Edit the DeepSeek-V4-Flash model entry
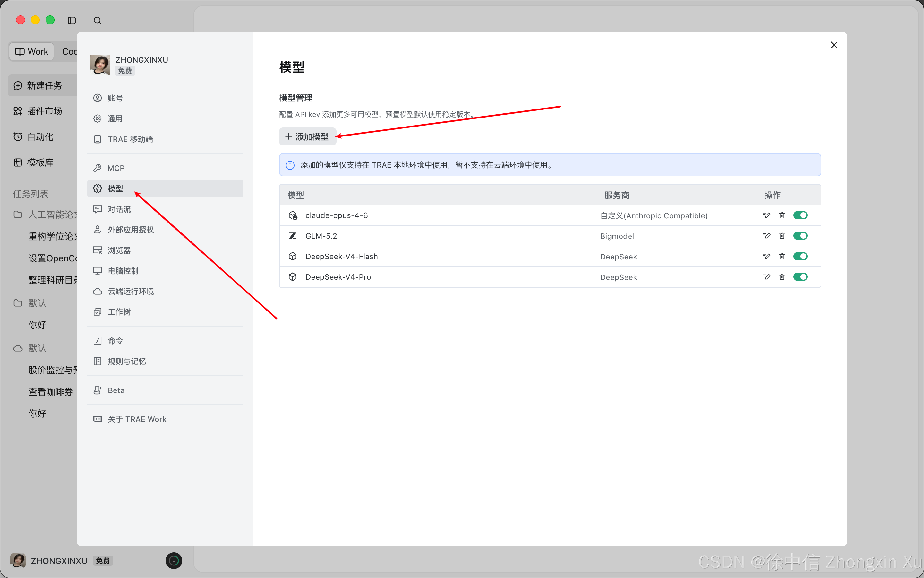The image size is (924, 578). click(x=767, y=257)
